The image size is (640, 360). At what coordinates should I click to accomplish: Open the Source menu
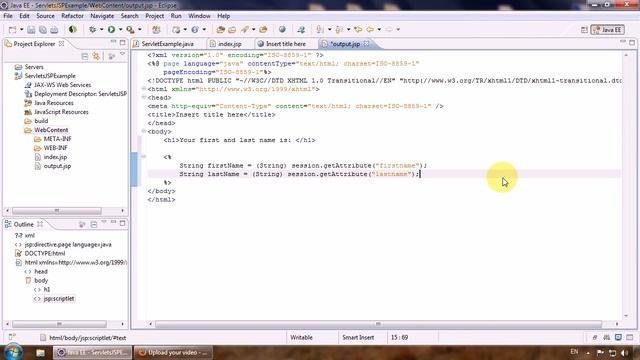pos(45,16)
